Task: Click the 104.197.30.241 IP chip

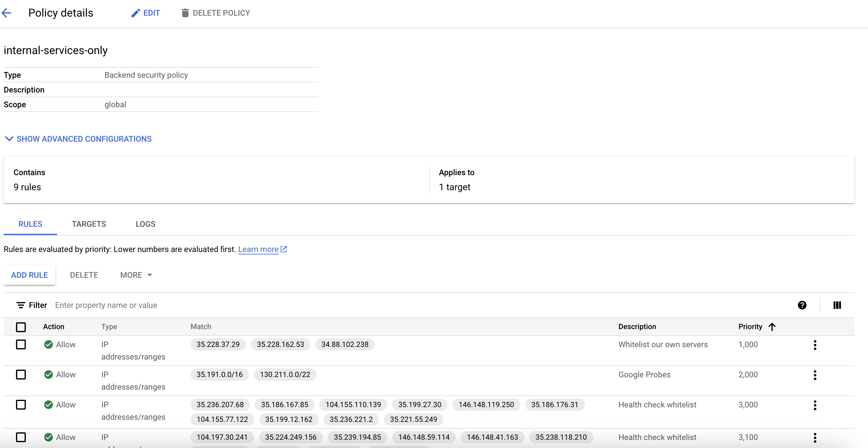Action: tap(222, 437)
